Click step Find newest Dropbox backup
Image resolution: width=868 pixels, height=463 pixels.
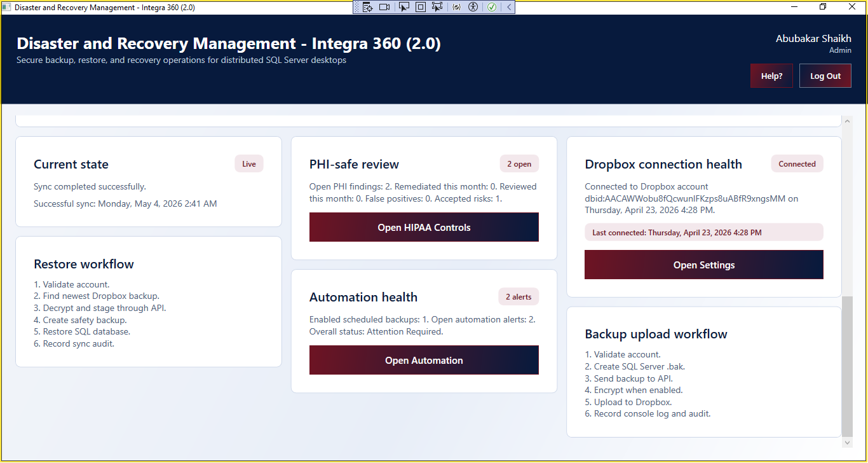(97, 296)
